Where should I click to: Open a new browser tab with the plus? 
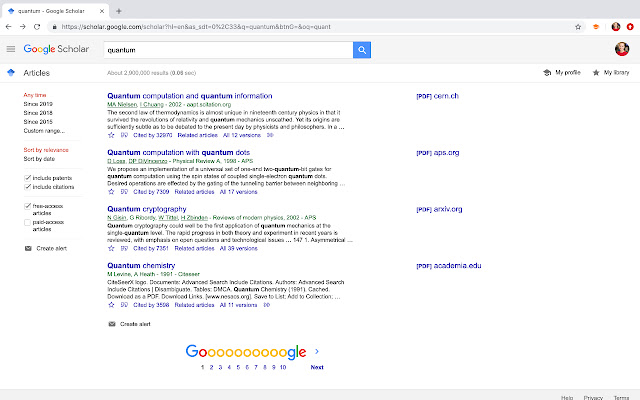pyautogui.click(x=119, y=11)
